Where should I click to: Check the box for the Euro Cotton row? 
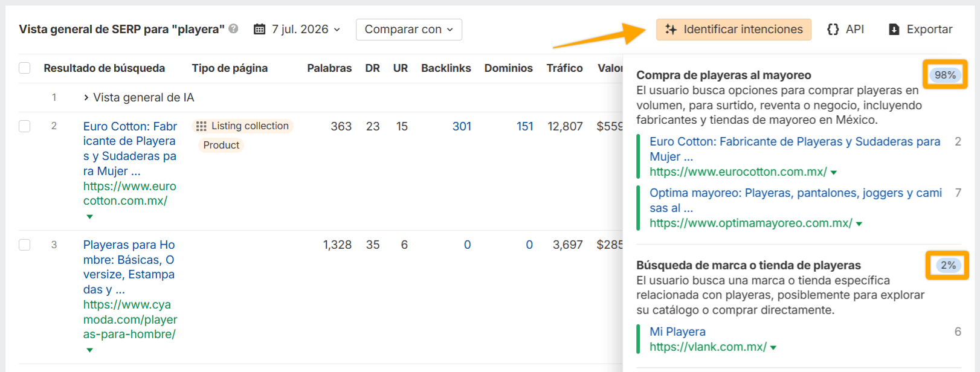25,126
